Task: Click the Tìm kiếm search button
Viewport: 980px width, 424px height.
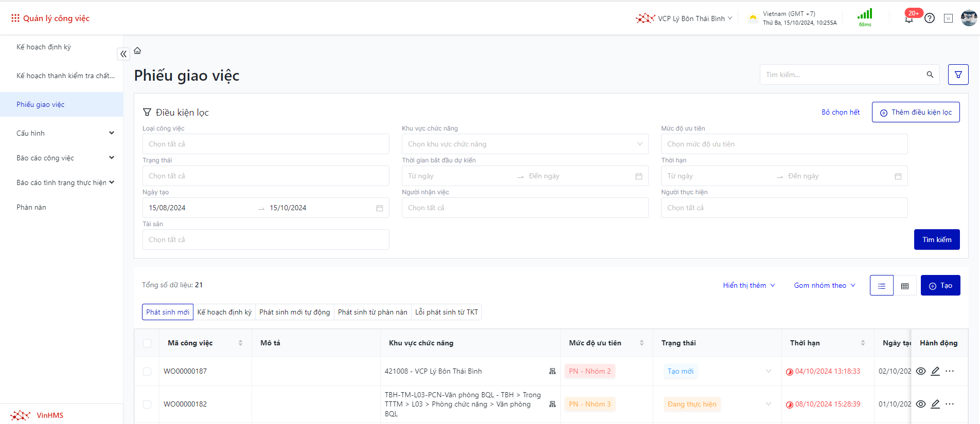Action: [936, 239]
